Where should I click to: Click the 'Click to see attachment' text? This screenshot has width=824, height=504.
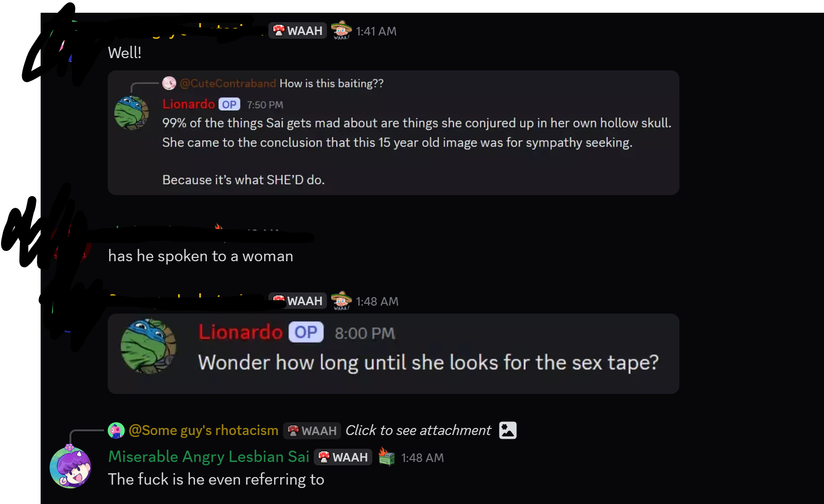coord(418,430)
